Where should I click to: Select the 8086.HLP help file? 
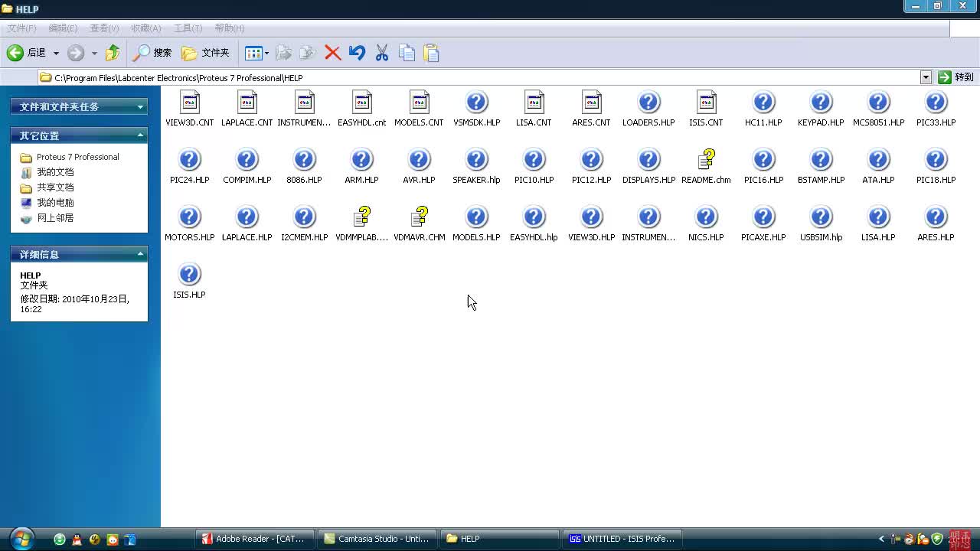coord(304,160)
